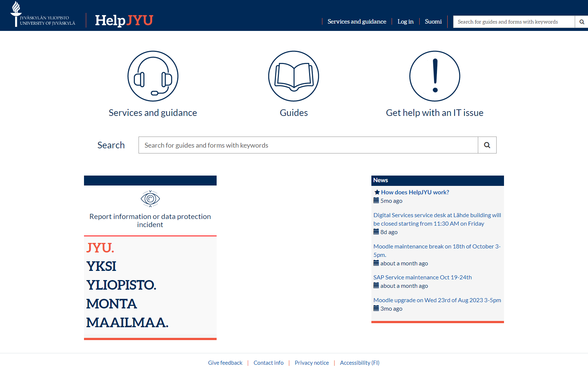Open the HelpJYU home logo

[124, 20]
